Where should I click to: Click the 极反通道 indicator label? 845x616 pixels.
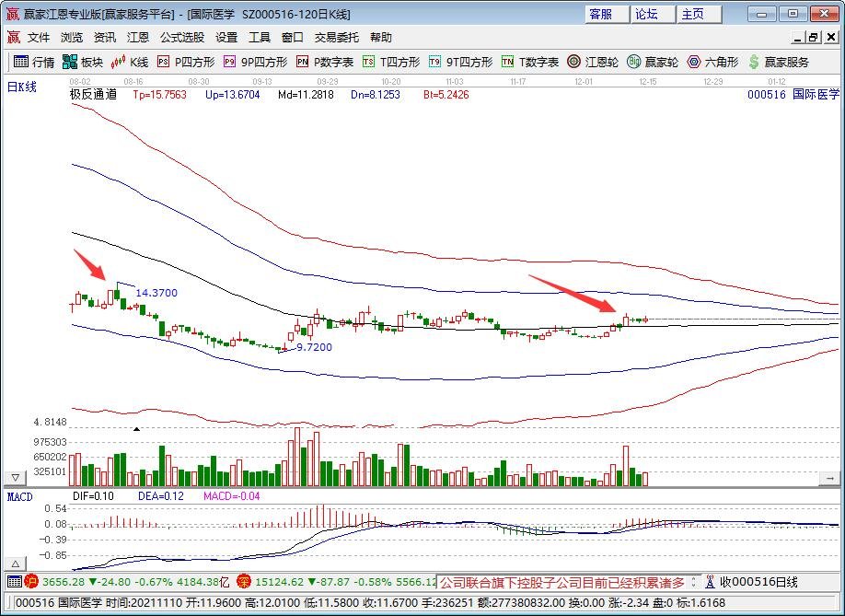(x=93, y=95)
